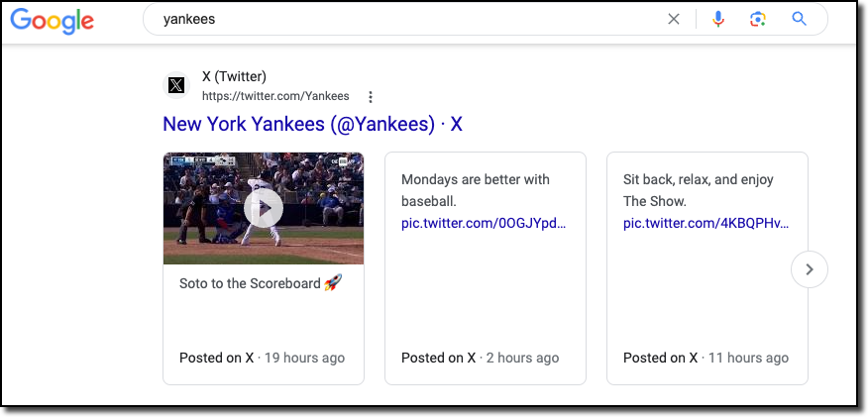Clear the search box with the X icon

point(673,20)
